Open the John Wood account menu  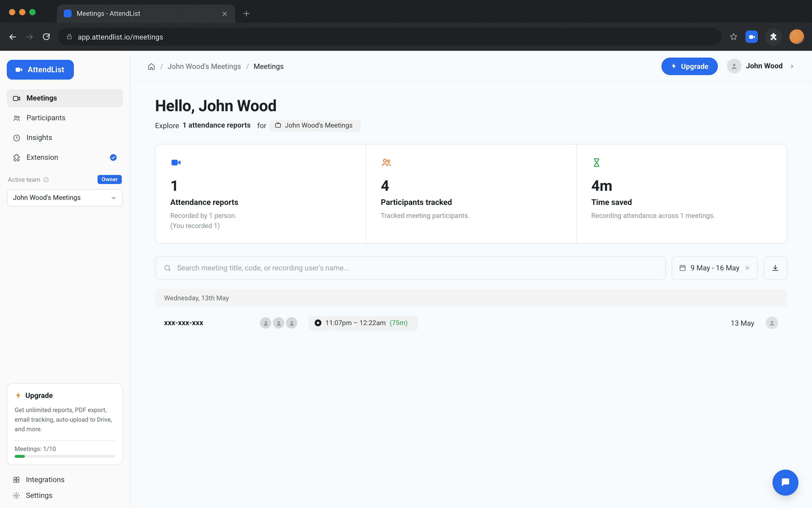760,66
